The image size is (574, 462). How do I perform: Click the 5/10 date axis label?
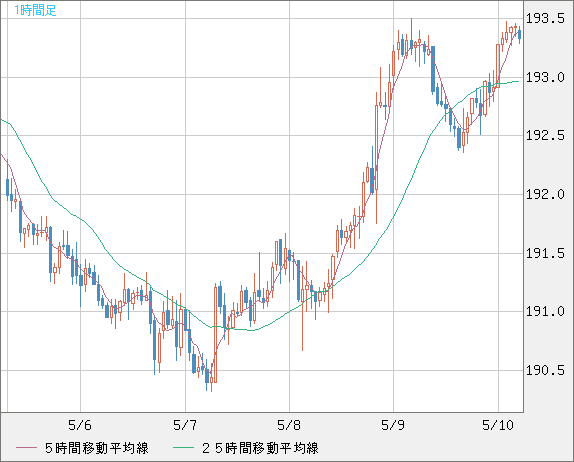tap(498, 425)
